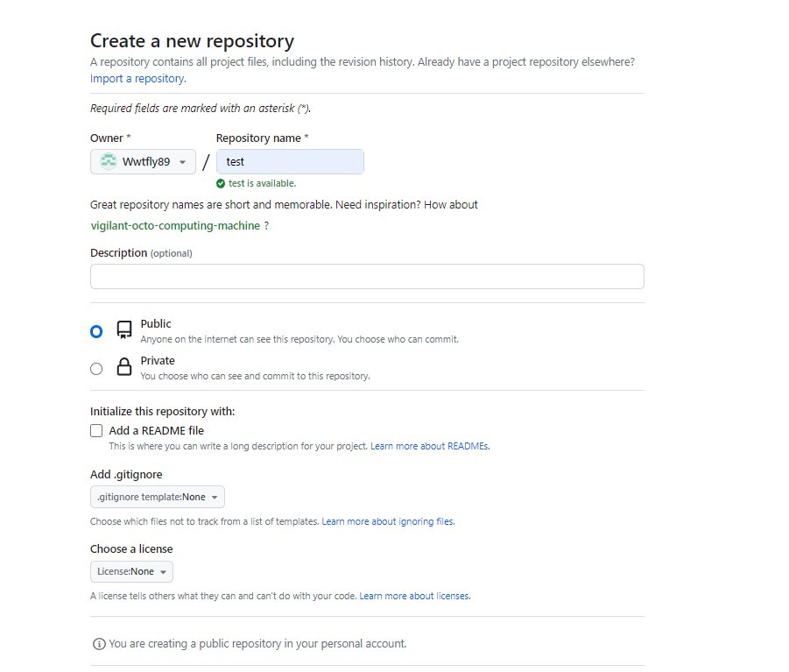Click the Public option label
The height and width of the screenshot is (672, 789).
pos(156,323)
